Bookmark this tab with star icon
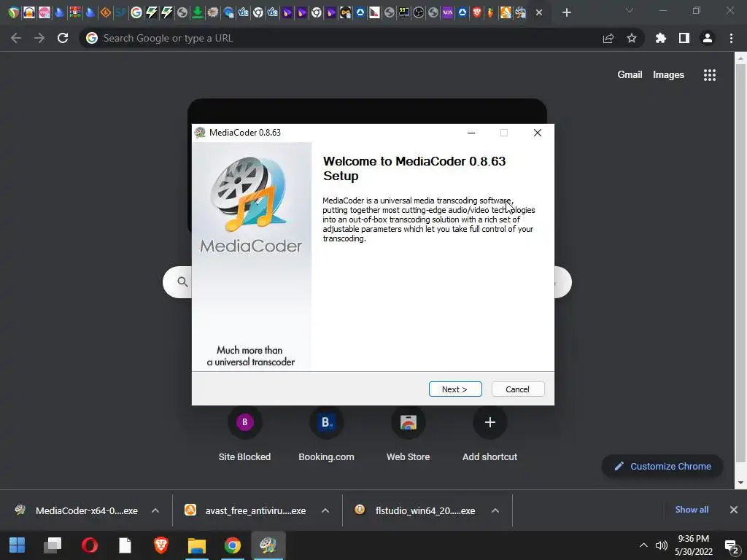747x560 pixels. pos(632,38)
